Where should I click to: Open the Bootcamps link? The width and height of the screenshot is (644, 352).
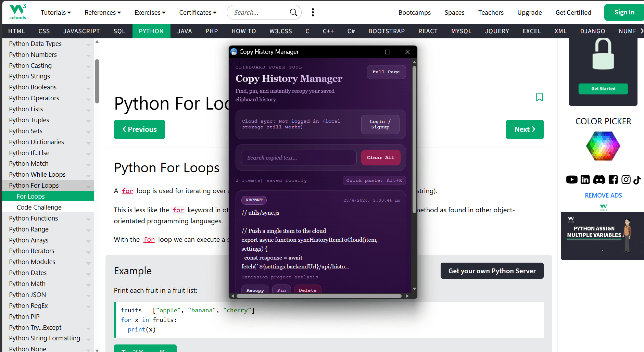pos(414,12)
